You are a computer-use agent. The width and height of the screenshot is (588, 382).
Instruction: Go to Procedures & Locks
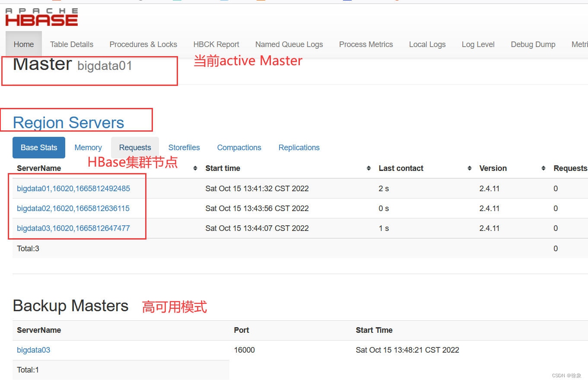(143, 44)
